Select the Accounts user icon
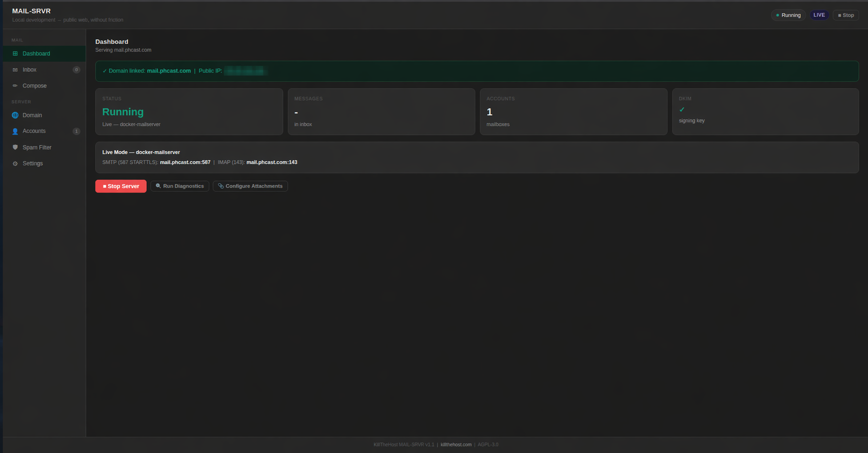The width and height of the screenshot is (868, 453). click(x=15, y=131)
